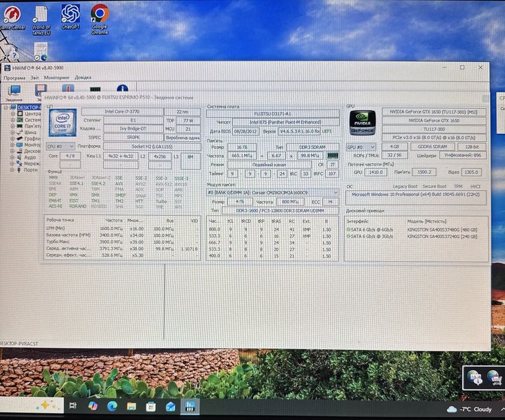Click the Intel Core i7-3770 name field
Screen dimensions: 505x420
(x=122, y=112)
